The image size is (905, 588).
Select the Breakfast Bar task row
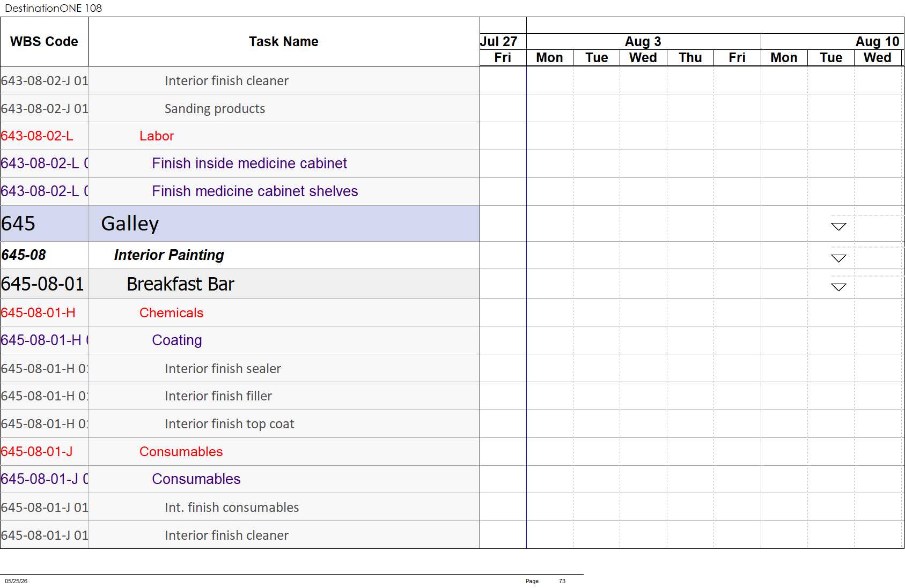point(240,284)
